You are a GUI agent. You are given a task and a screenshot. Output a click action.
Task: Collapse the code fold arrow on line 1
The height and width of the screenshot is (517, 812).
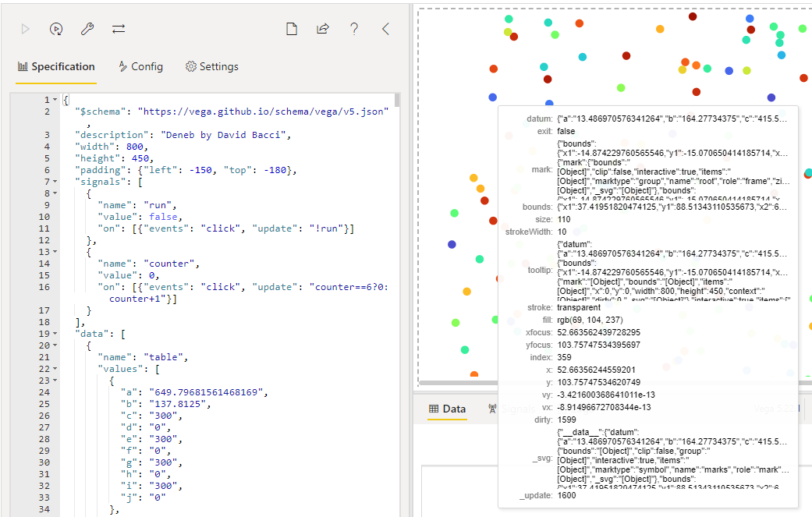(x=55, y=100)
